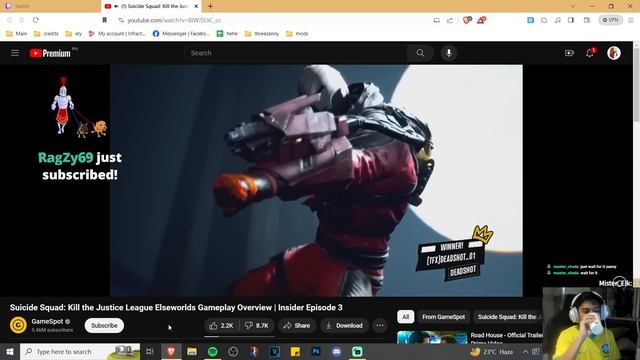Select the From GameSpot filter chip
The width and height of the screenshot is (640, 360).
pos(443,317)
